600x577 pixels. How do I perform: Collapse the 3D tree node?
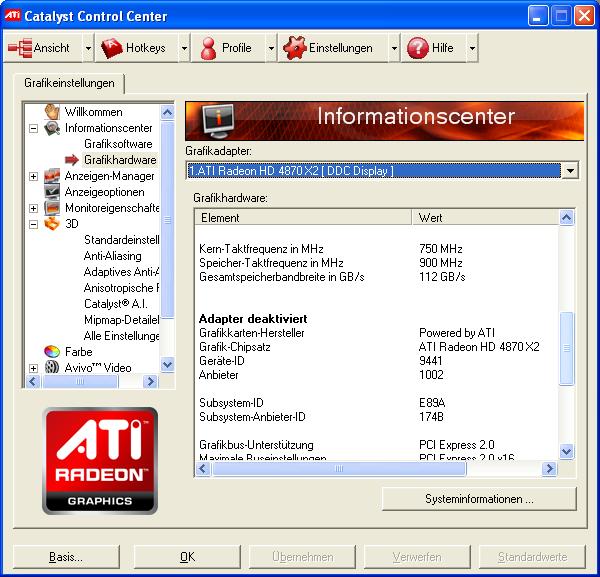34,224
